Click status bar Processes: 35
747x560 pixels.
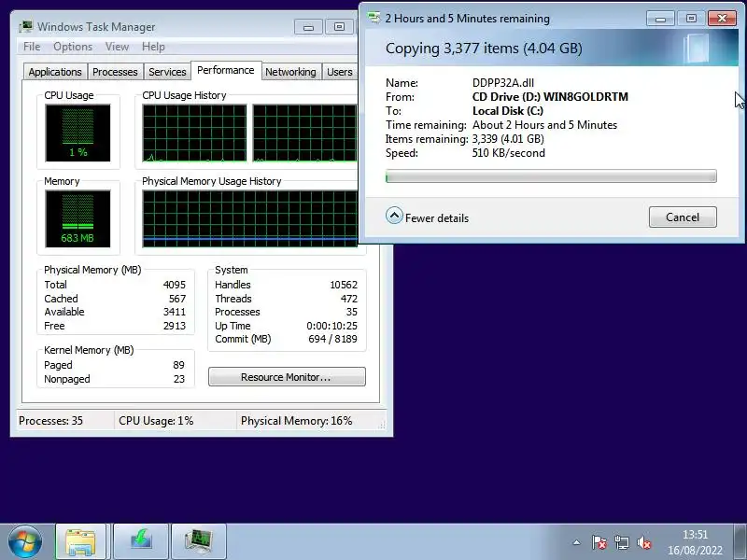pyautogui.click(x=51, y=421)
